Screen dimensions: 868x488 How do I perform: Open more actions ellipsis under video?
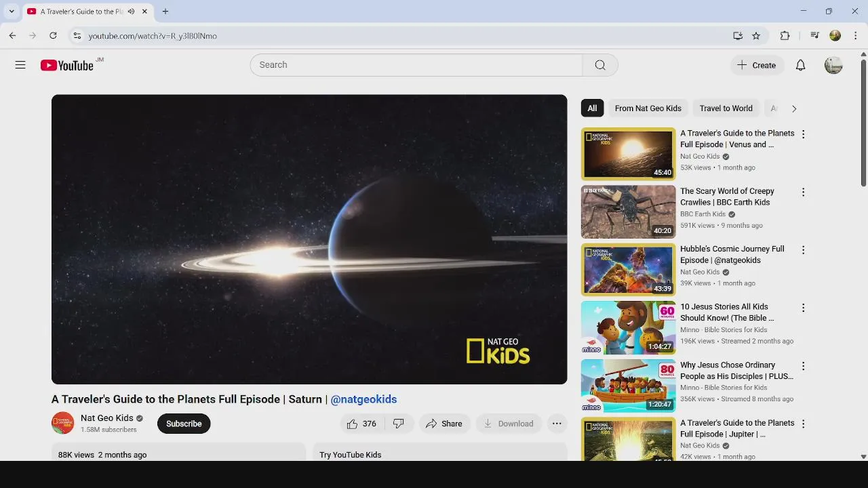point(557,424)
